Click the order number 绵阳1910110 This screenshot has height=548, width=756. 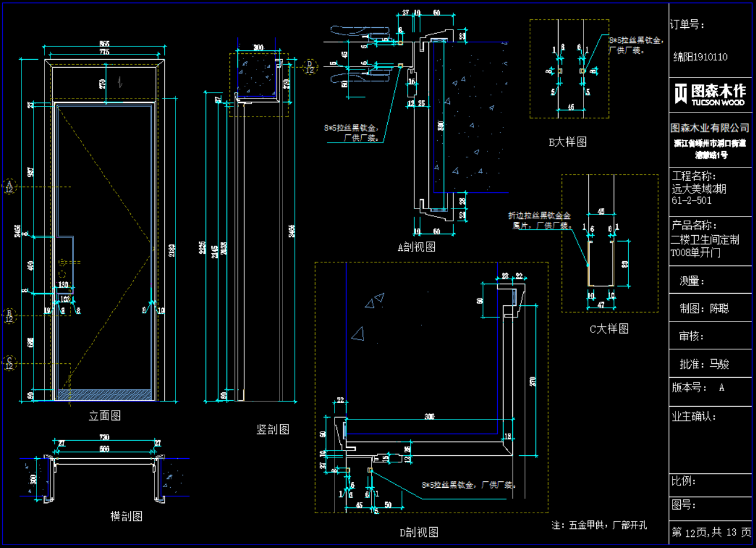coord(700,57)
